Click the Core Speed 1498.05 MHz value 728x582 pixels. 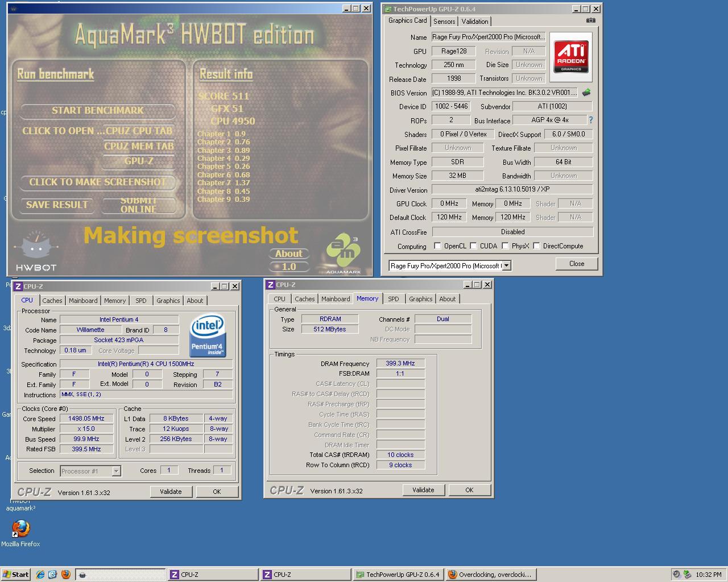86,418
